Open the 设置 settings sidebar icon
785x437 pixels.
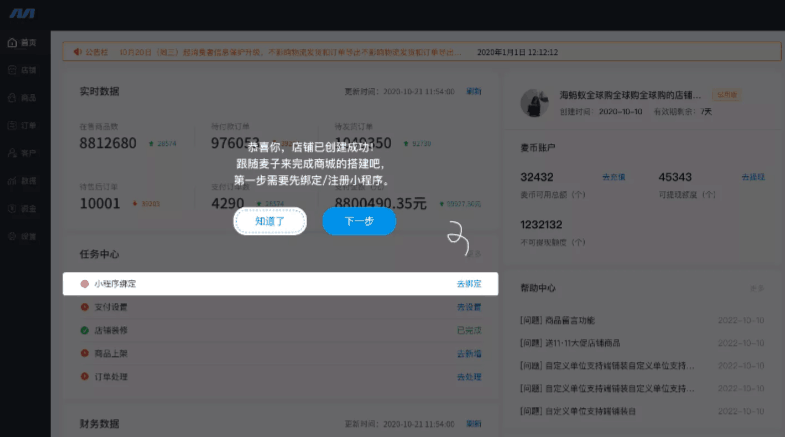[x=12, y=236]
